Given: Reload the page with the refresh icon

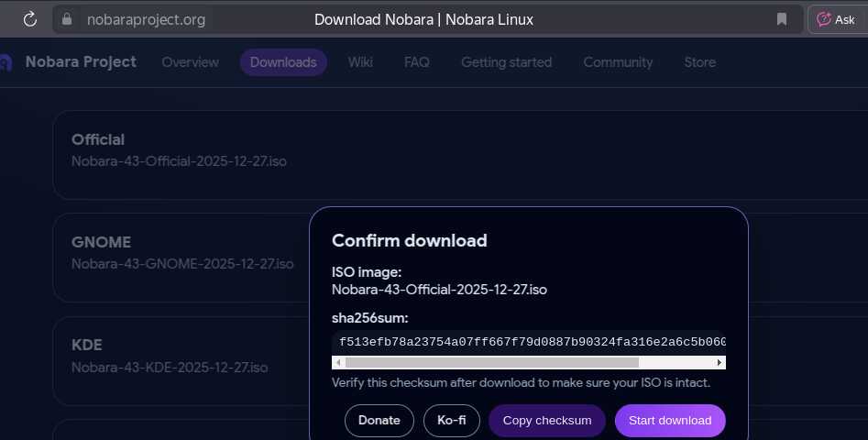Looking at the screenshot, I should coord(30,19).
